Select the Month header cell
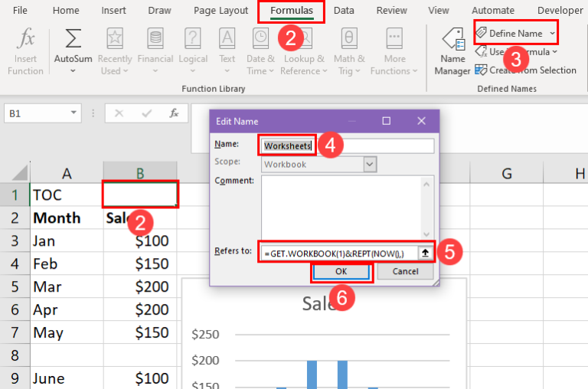Image resolution: width=588 pixels, height=389 pixels. tap(67, 217)
